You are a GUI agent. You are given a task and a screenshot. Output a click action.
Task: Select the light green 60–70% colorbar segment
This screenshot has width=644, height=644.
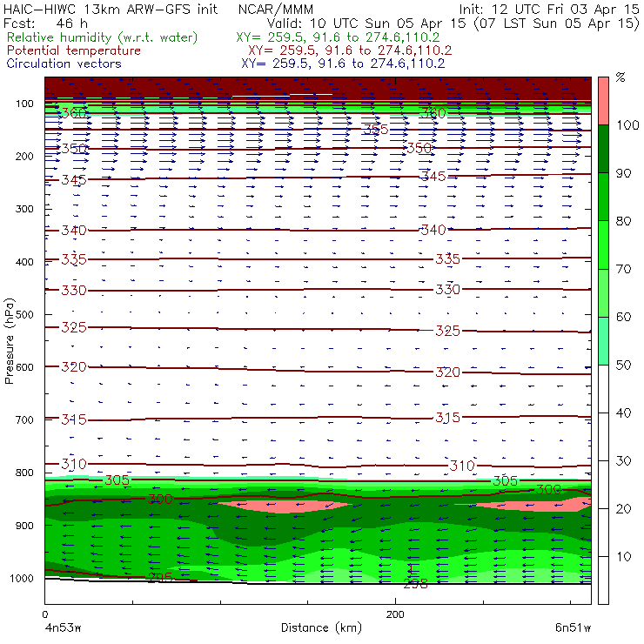click(603, 292)
